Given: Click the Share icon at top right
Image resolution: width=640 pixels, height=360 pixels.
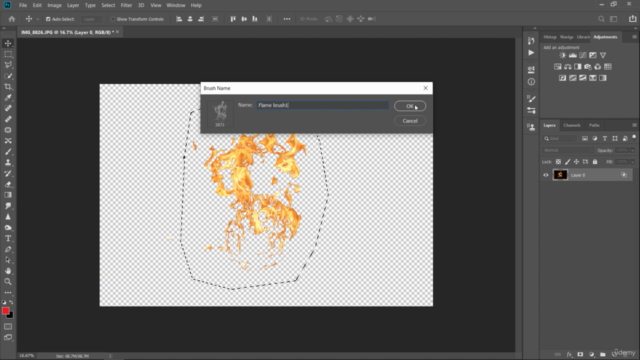Looking at the screenshot, I should (632, 19).
